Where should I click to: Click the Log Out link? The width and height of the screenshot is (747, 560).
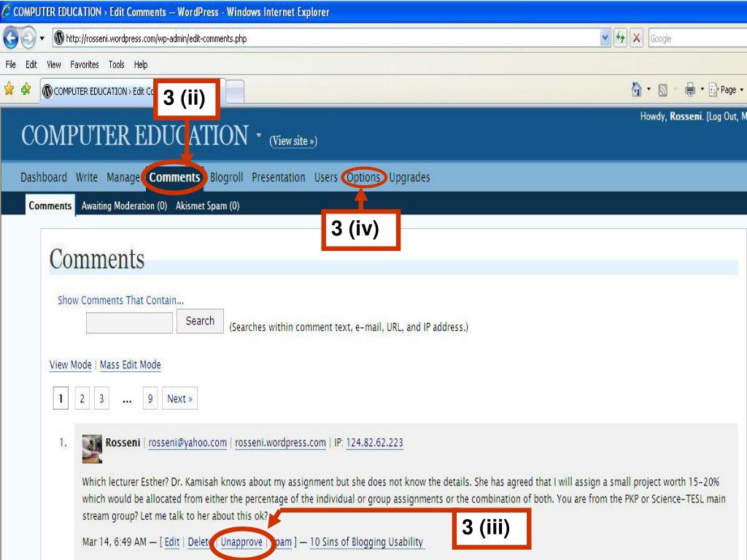[723, 116]
